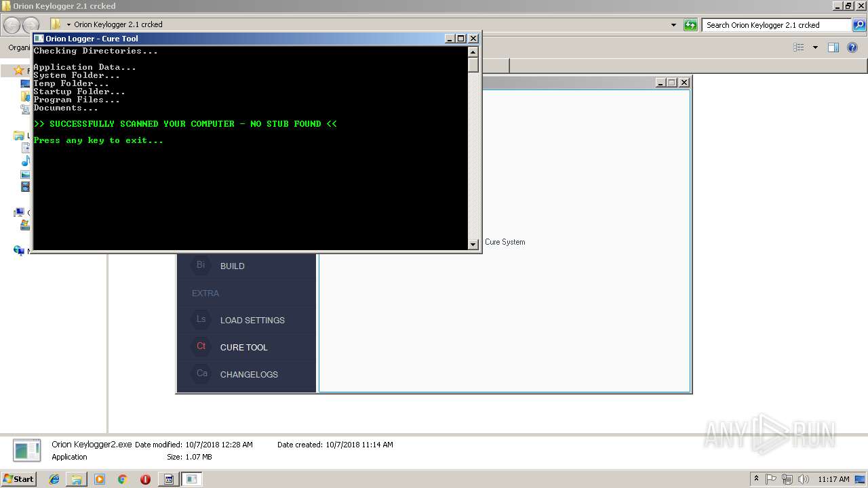The image size is (868, 488).
Task: Launch Google Chrome from the taskbar
Action: [x=122, y=479]
